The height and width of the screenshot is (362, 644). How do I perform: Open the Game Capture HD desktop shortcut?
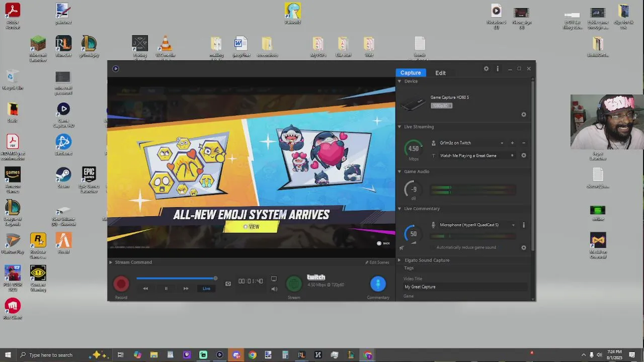[63, 116]
